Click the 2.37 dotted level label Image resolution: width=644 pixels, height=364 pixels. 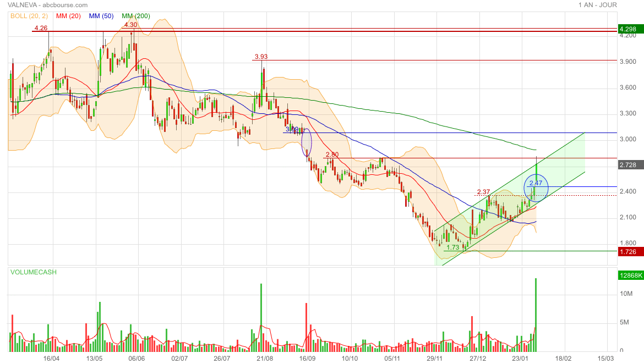coord(483,192)
